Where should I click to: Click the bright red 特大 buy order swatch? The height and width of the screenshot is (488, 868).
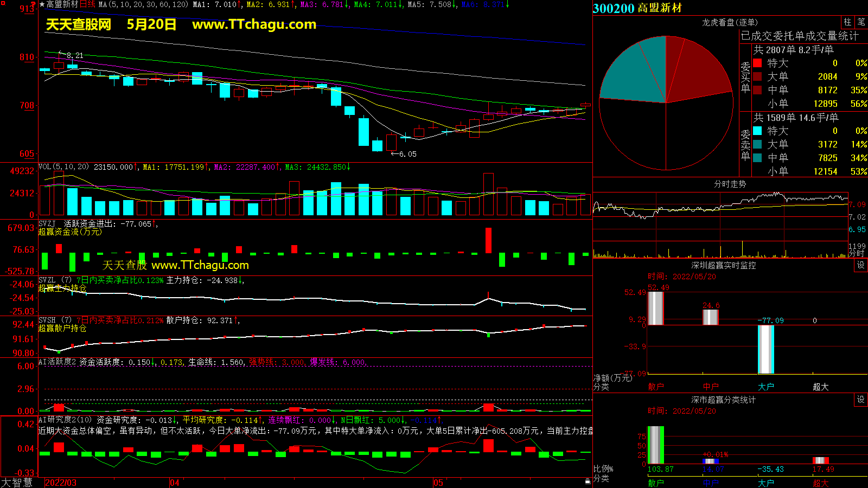click(x=757, y=63)
